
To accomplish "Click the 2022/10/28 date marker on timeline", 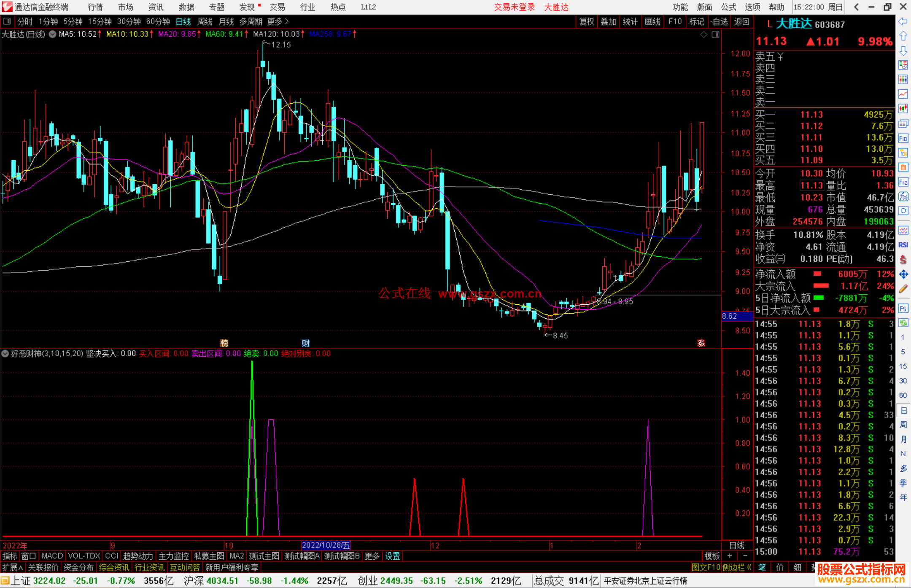I will point(326,545).
